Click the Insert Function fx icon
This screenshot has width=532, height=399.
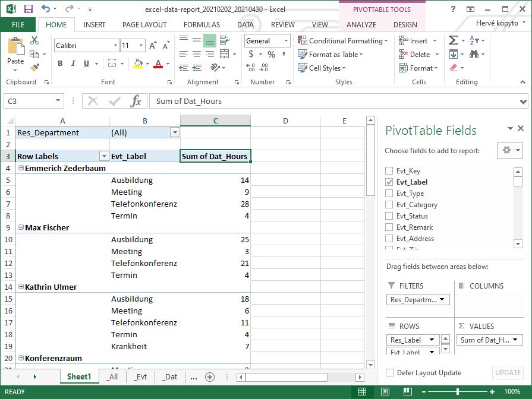point(136,101)
